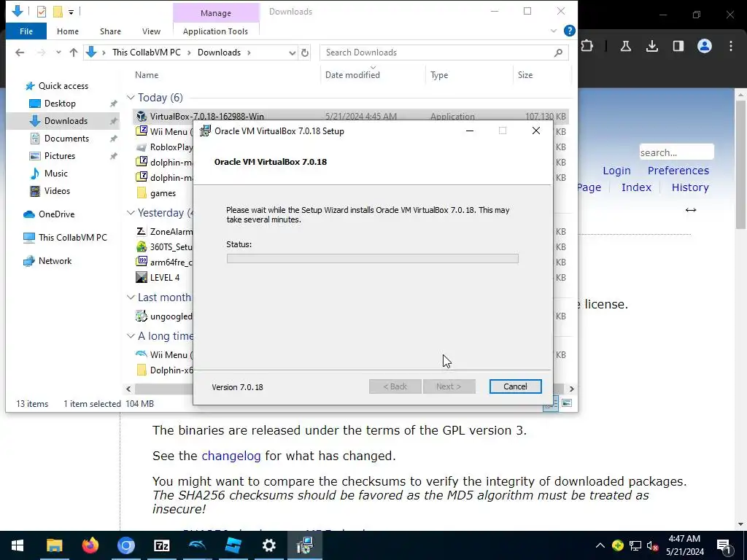Open the Windows Start menu
The height and width of the screenshot is (560, 747).
[x=18, y=545]
